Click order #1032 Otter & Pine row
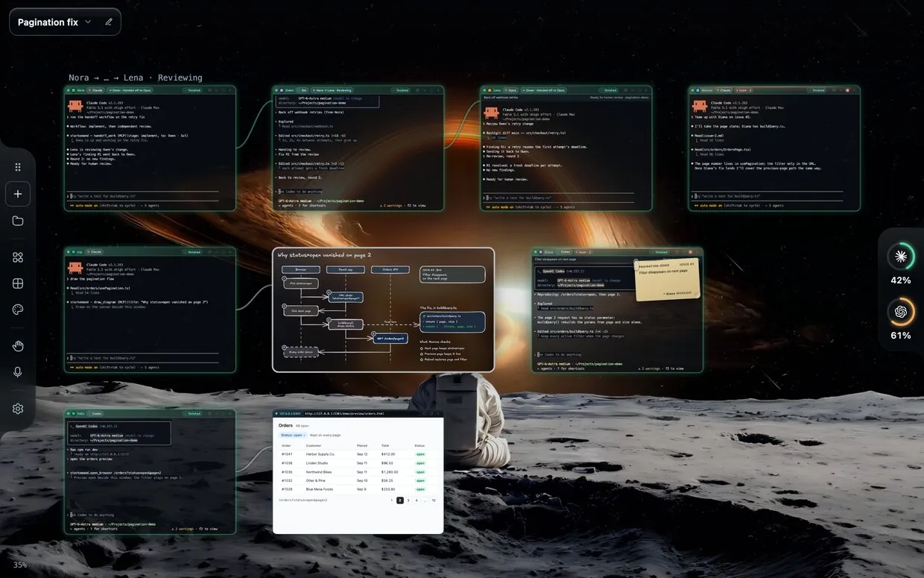Image resolution: width=924 pixels, height=578 pixels. tap(358, 480)
